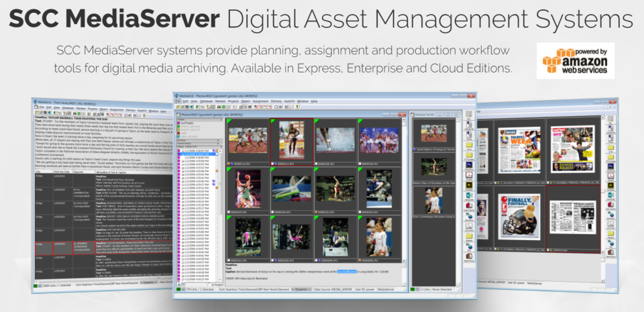Click highlighted 'Goodwill Games' text in caption

click(347, 271)
